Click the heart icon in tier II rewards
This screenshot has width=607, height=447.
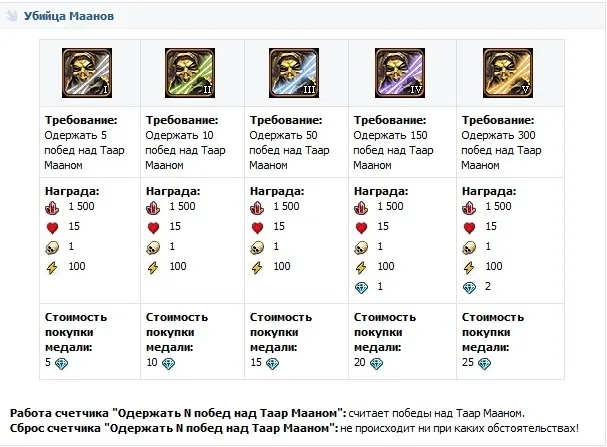tap(154, 227)
